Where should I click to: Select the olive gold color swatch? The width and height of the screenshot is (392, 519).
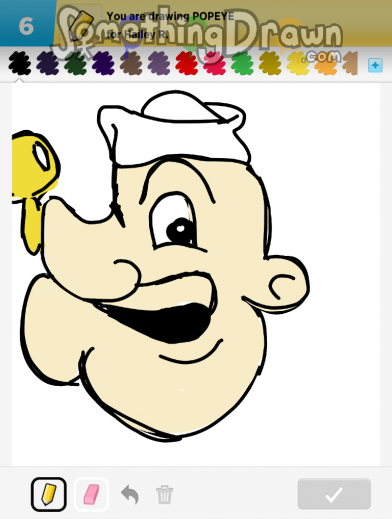tap(270, 63)
